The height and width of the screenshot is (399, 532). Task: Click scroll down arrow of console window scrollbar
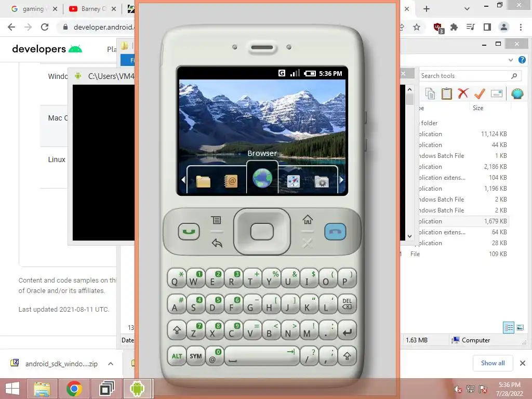click(x=409, y=236)
